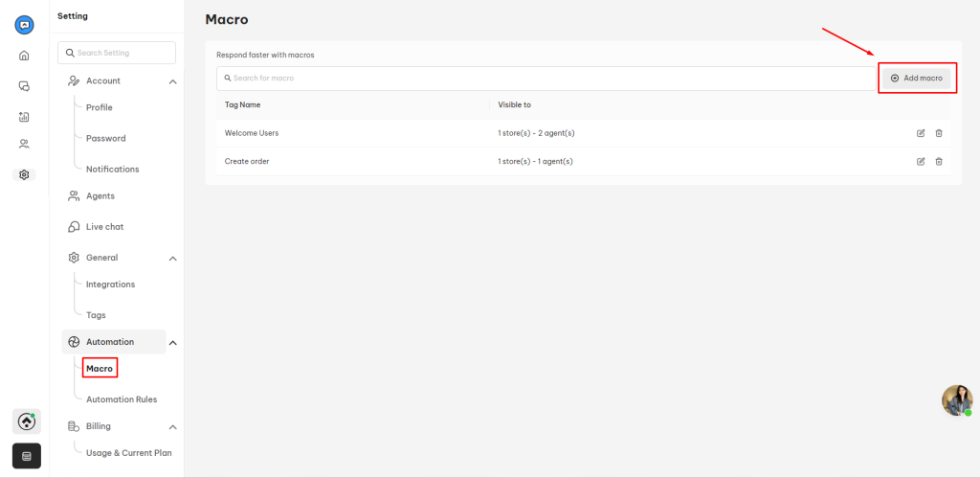The image size is (980, 478).
Task: Collapse the Billing section chevron
Action: click(x=173, y=426)
